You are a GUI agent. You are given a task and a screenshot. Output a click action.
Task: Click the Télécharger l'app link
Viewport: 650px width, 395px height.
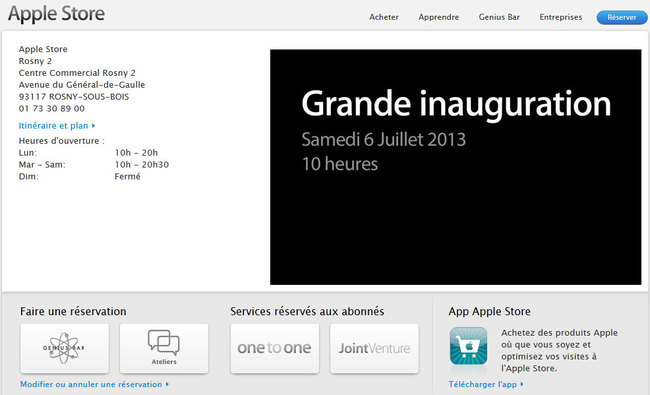tap(486, 384)
